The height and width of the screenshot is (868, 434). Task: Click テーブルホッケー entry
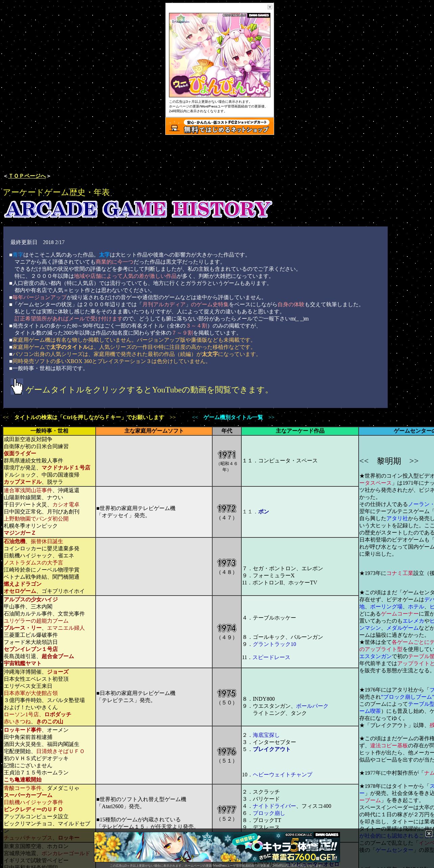click(x=274, y=618)
